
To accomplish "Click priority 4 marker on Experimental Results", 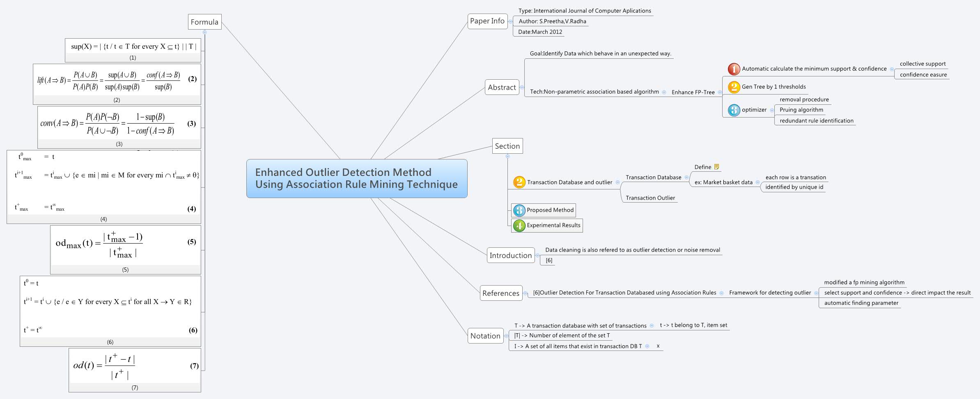I will [519, 226].
